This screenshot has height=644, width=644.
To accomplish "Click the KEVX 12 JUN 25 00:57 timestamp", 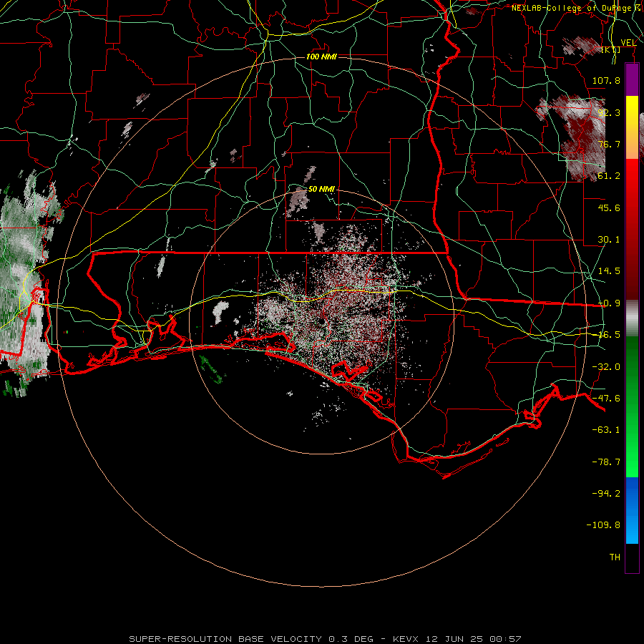I will pyautogui.click(x=457, y=639).
